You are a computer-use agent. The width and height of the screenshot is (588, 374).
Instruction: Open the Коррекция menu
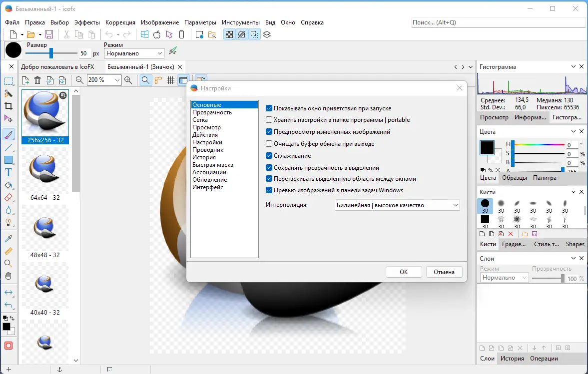(x=120, y=22)
